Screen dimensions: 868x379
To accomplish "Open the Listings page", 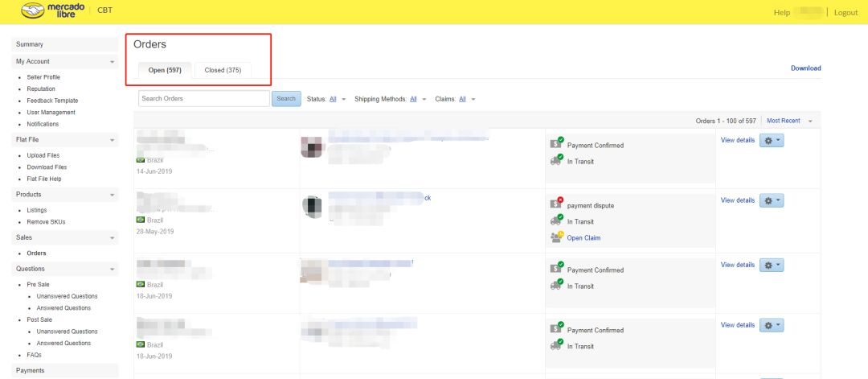I will 36,211.
